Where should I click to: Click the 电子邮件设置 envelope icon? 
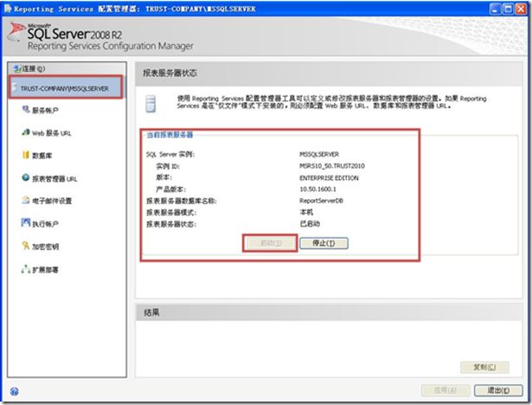(x=26, y=200)
